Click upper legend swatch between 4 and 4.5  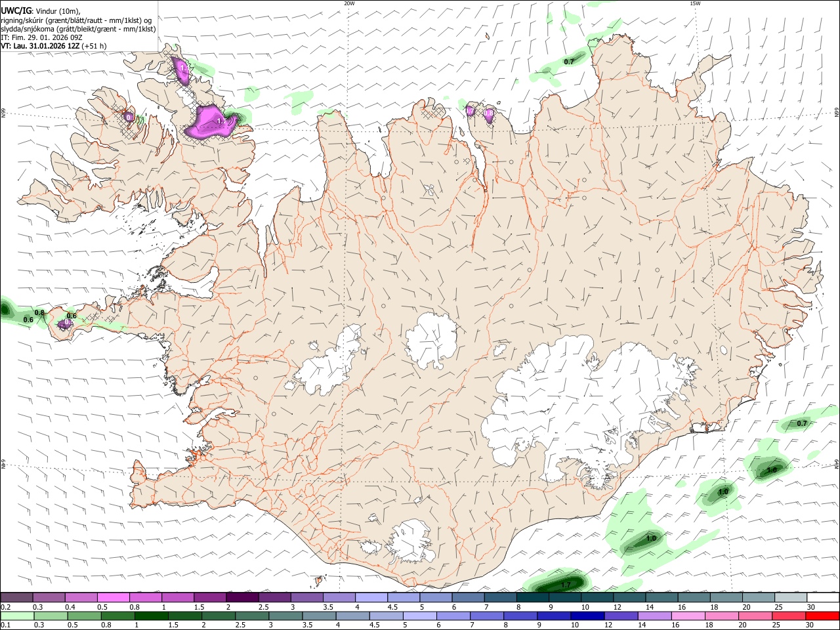(371, 597)
